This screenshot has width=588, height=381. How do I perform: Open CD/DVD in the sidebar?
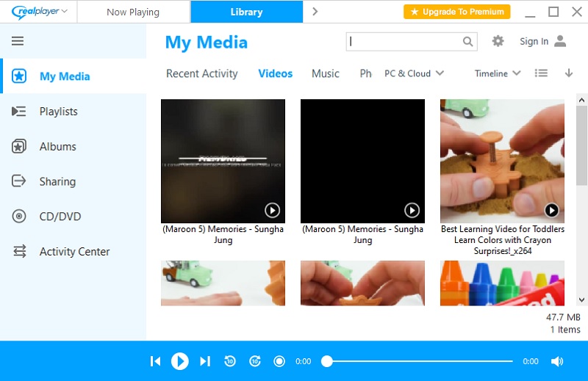pyautogui.click(x=73, y=217)
